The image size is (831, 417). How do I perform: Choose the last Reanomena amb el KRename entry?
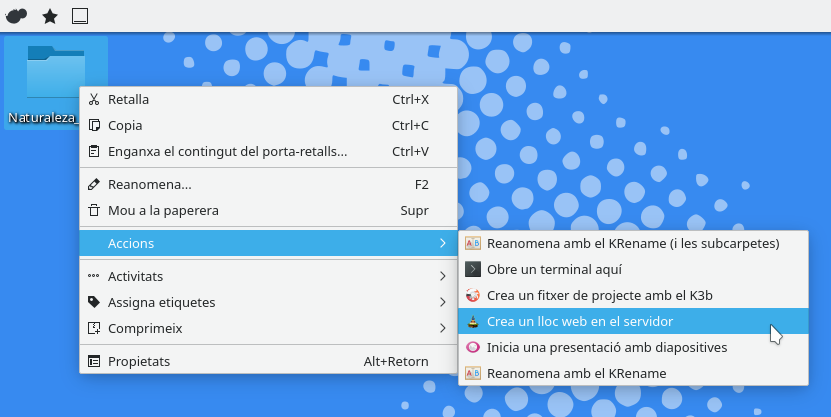click(576, 373)
